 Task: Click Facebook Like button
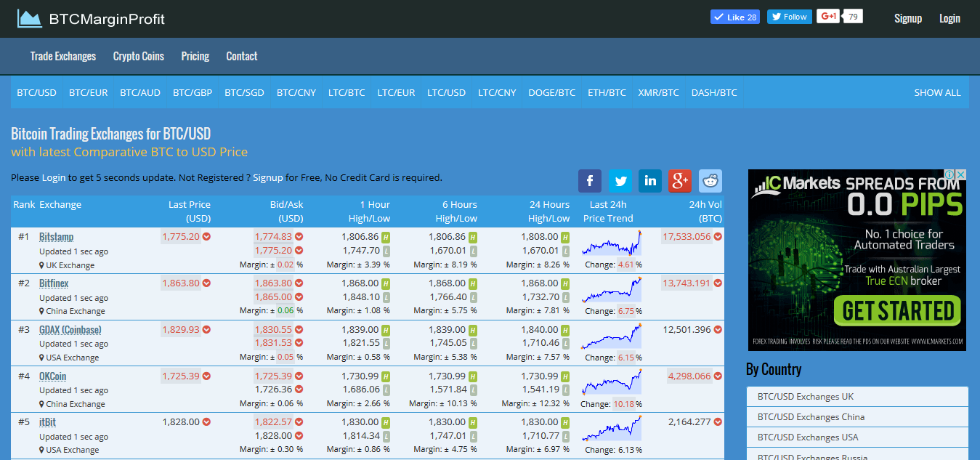pos(735,17)
